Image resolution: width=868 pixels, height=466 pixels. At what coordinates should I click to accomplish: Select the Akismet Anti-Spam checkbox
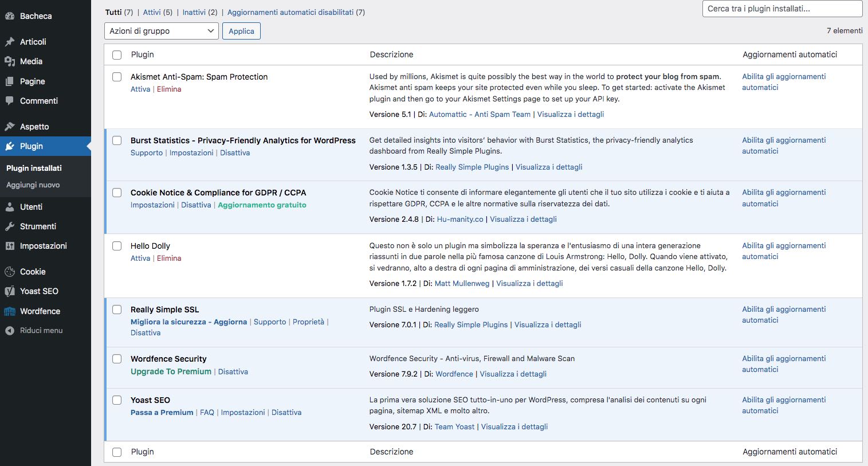point(117,77)
